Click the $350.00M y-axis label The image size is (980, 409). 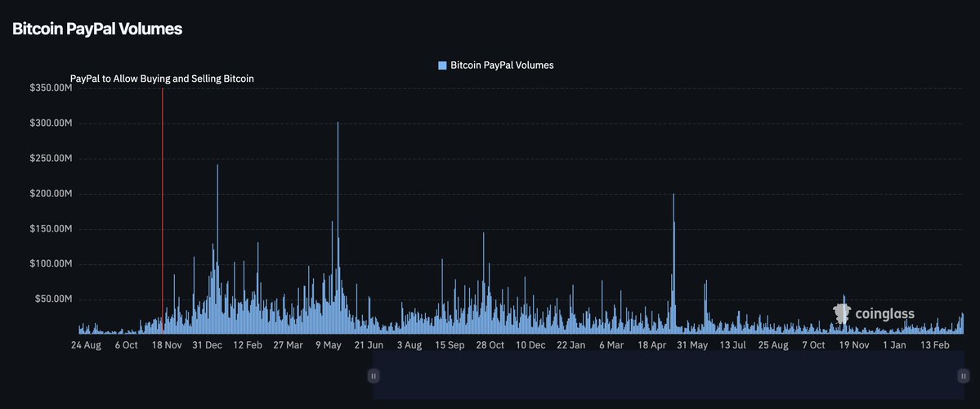point(51,88)
